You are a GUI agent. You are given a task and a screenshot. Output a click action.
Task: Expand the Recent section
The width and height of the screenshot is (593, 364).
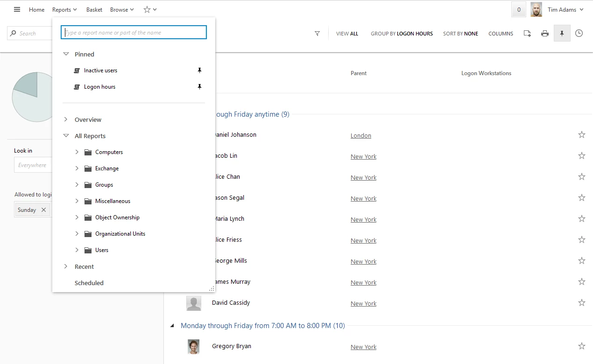(x=66, y=266)
